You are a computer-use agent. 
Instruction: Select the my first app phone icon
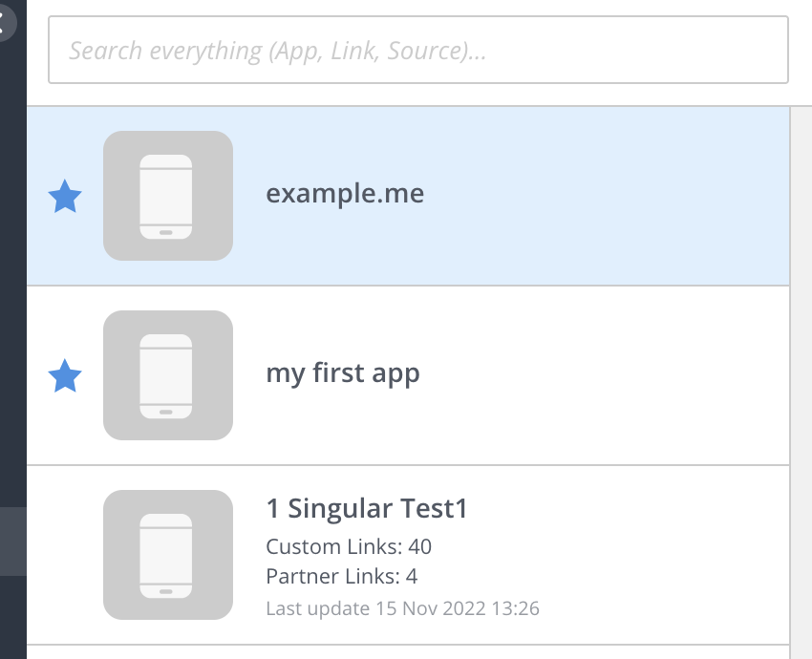168,374
